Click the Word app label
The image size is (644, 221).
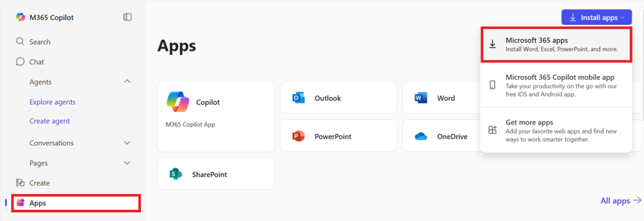(x=446, y=98)
